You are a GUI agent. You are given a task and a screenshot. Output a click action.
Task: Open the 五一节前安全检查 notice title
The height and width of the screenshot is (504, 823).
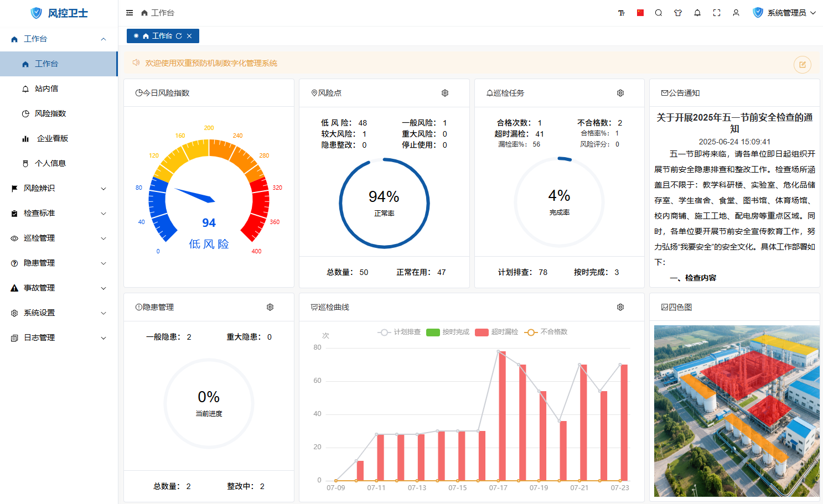(734, 123)
